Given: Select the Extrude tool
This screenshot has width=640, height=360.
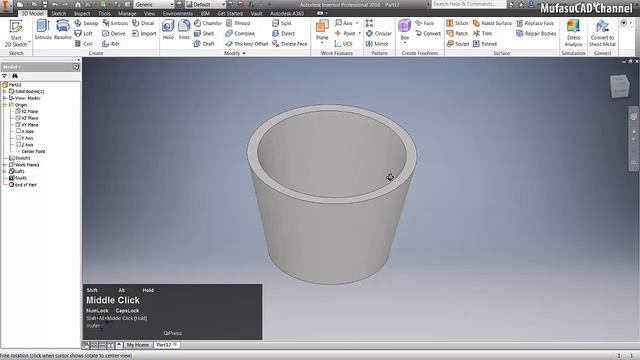Looking at the screenshot, I should coord(43,30).
